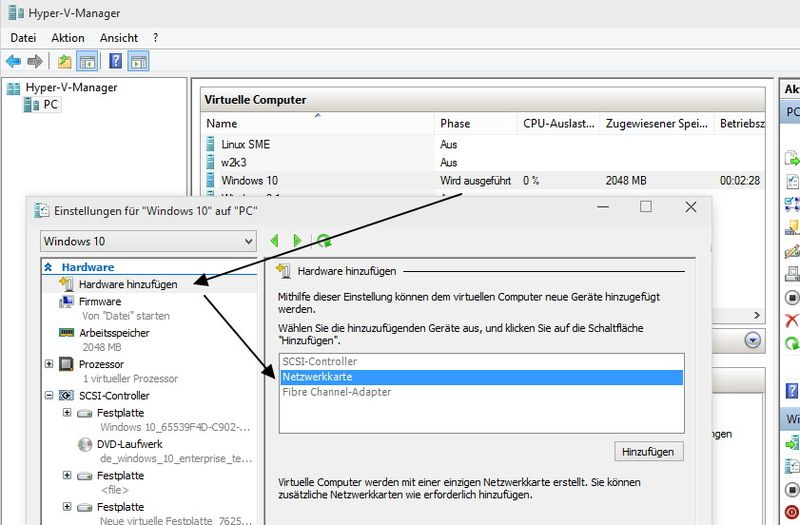Expand the Festplatte <file> node
The height and width of the screenshot is (525, 800).
click(67, 475)
